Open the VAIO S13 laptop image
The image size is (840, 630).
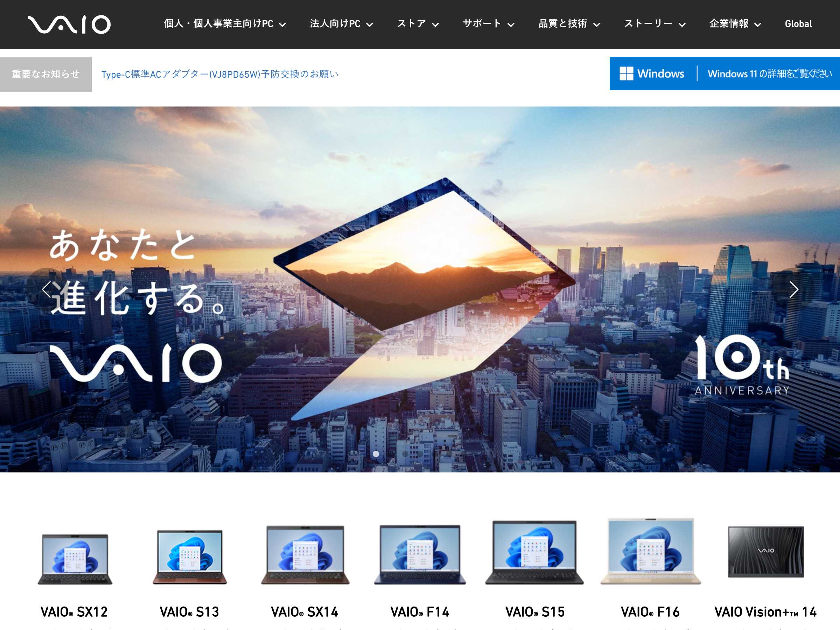[x=189, y=557]
